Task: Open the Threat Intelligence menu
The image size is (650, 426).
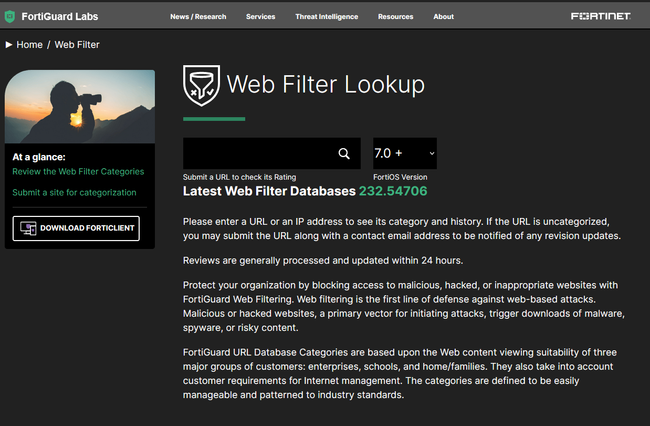Action: [x=327, y=17]
